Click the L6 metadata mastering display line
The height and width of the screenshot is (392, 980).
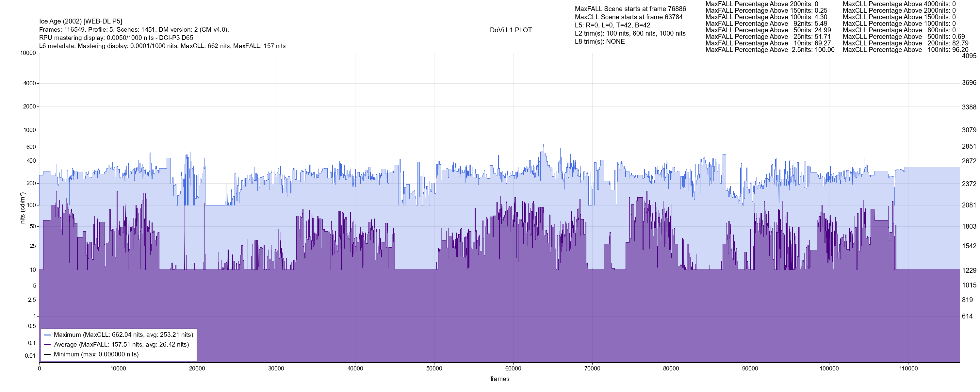(x=162, y=46)
